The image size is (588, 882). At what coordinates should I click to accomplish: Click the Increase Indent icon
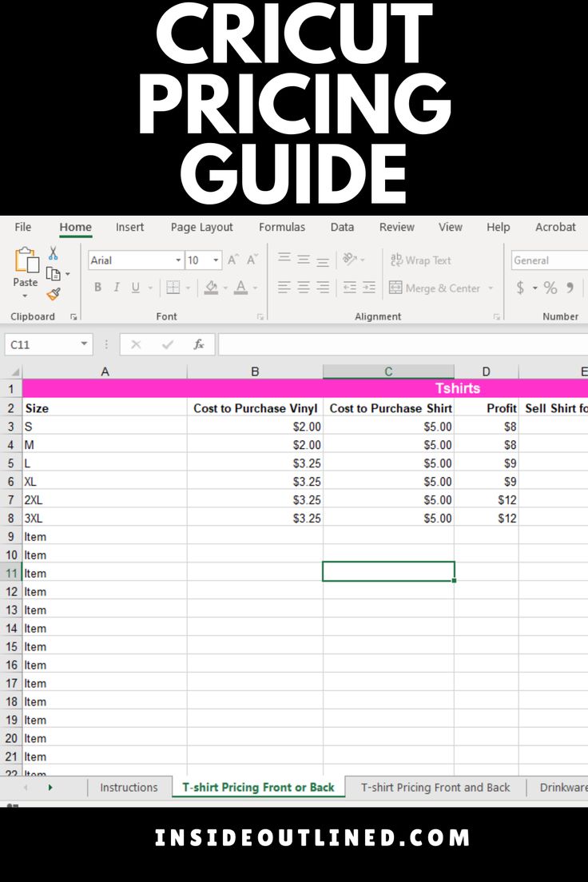tap(369, 288)
